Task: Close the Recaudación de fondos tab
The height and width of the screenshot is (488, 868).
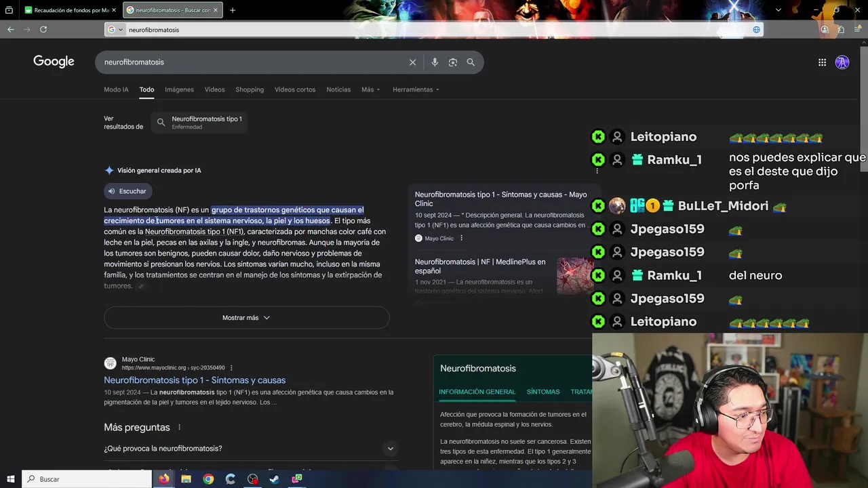Action: click(x=114, y=10)
